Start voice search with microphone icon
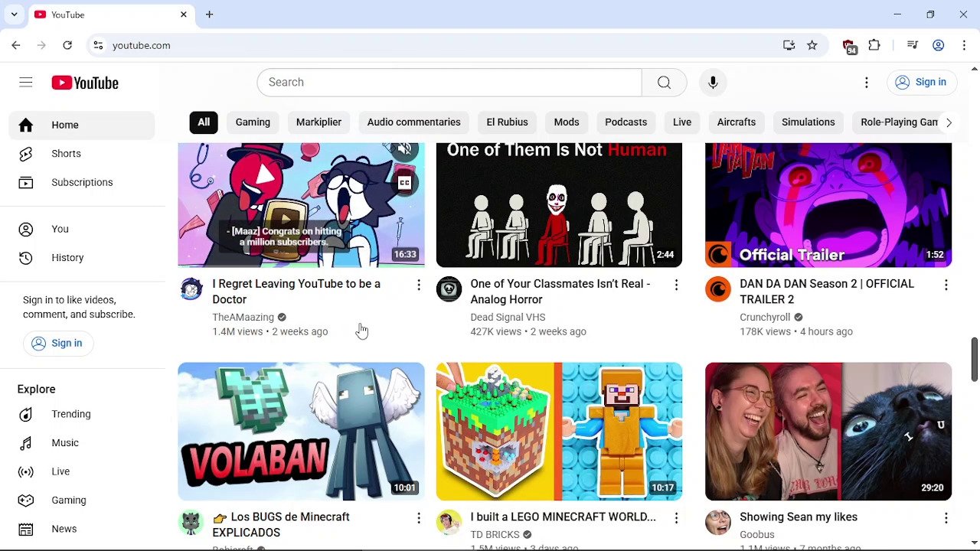 (713, 83)
